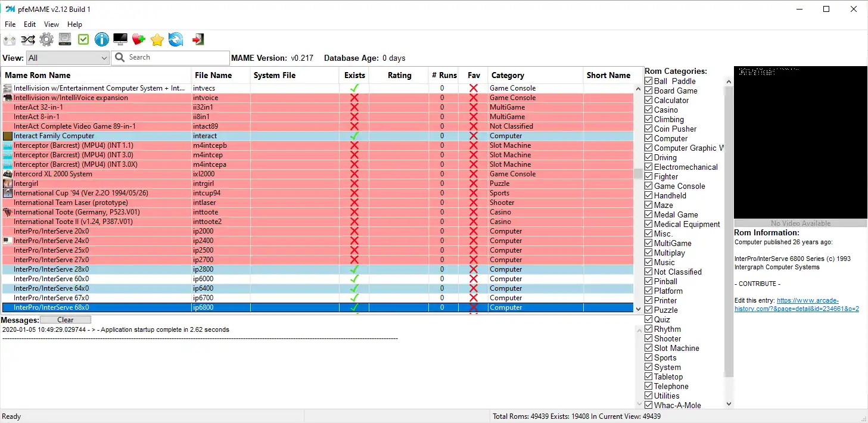The height and width of the screenshot is (423, 868).
Task: Click red X in Fav for InterPro/InterServe 64x0
Action: point(474,288)
